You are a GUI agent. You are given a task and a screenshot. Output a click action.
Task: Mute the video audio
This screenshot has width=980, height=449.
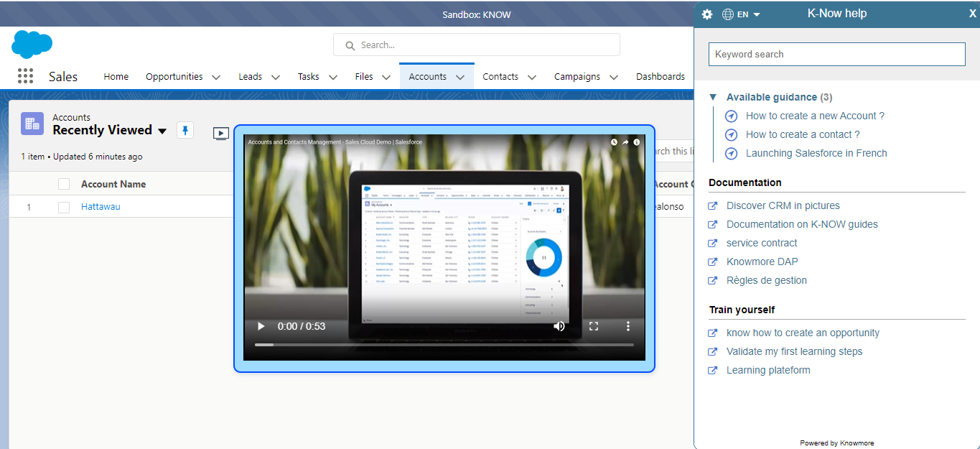click(559, 325)
